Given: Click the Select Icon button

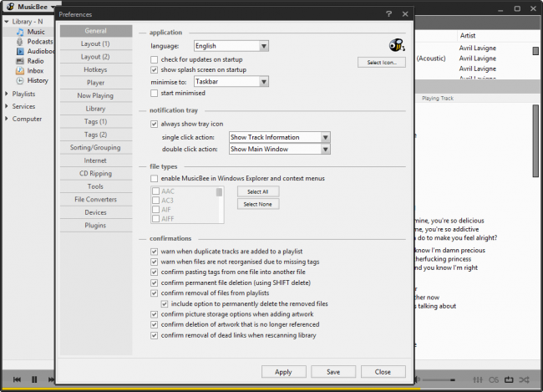Looking at the screenshot, I should click(x=382, y=63).
